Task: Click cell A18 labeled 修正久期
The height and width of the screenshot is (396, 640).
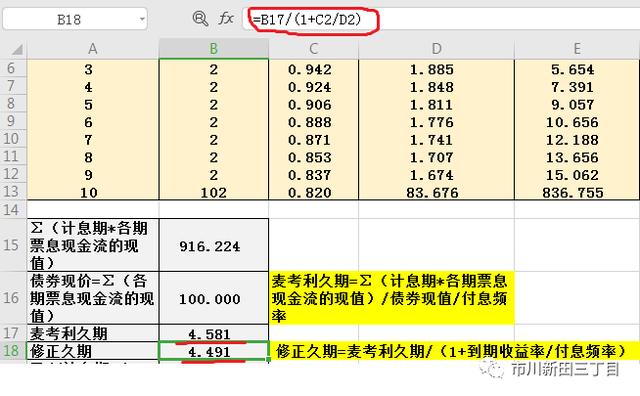Action: click(x=93, y=351)
